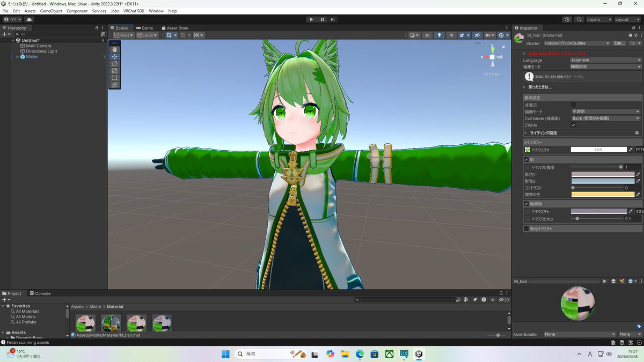
Task: Open the scene camera settings
Action: tap(490, 35)
